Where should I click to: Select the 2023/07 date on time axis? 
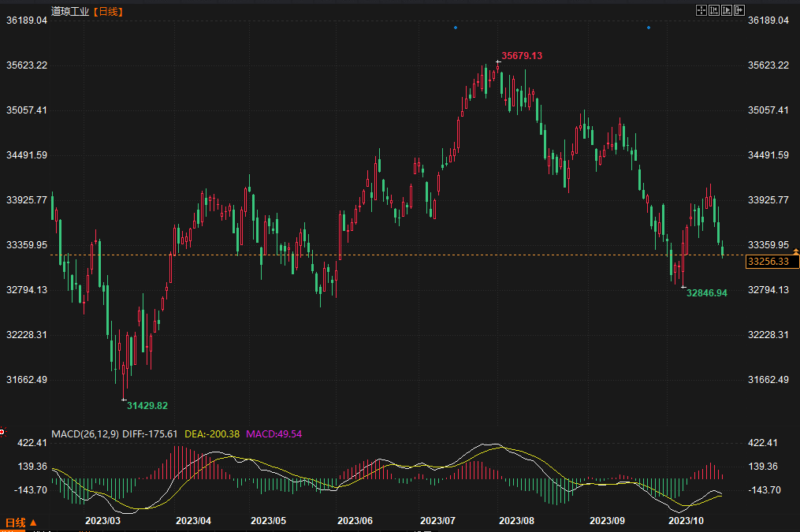(x=438, y=521)
